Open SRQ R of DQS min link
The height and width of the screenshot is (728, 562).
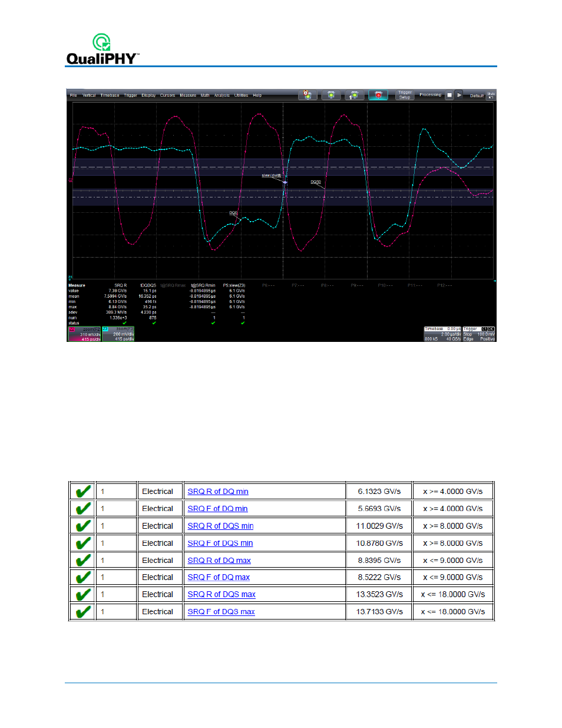(220, 526)
